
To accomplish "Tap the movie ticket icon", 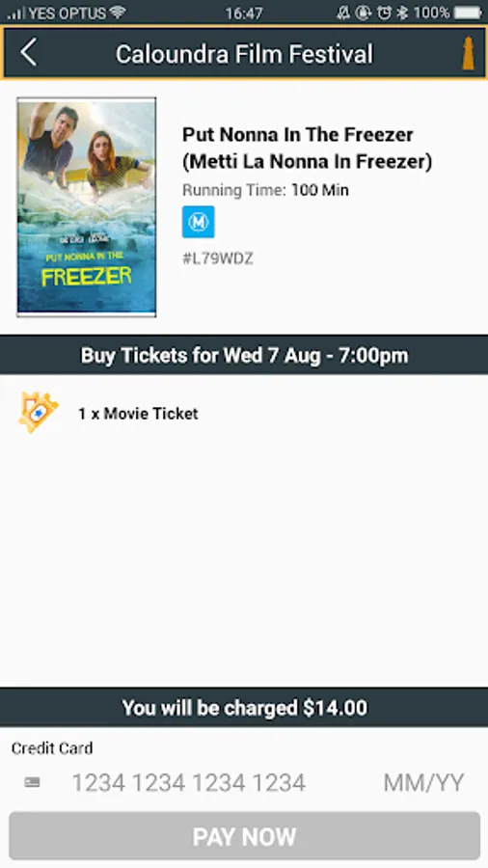I will [39, 413].
